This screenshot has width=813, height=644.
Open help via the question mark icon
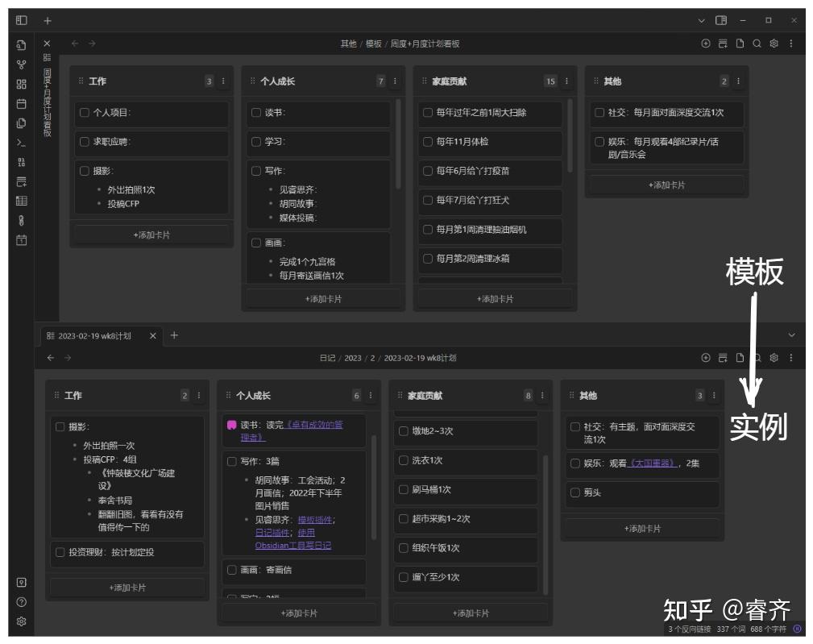click(22, 601)
